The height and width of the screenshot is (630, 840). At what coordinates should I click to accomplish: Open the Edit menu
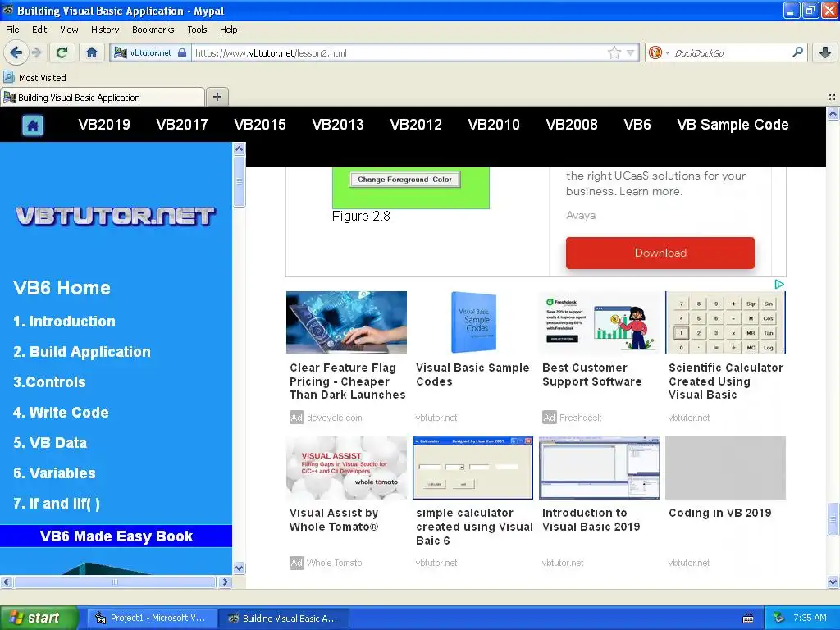click(x=39, y=30)
